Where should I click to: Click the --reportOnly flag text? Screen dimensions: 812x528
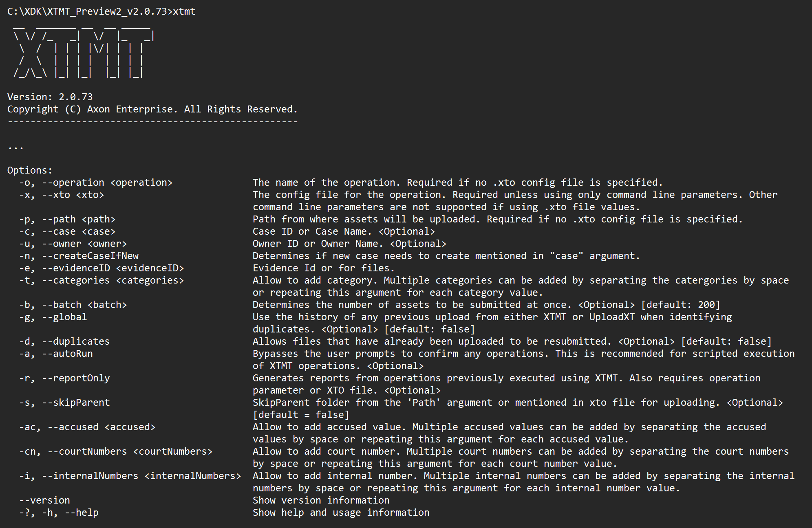(76, 378)
